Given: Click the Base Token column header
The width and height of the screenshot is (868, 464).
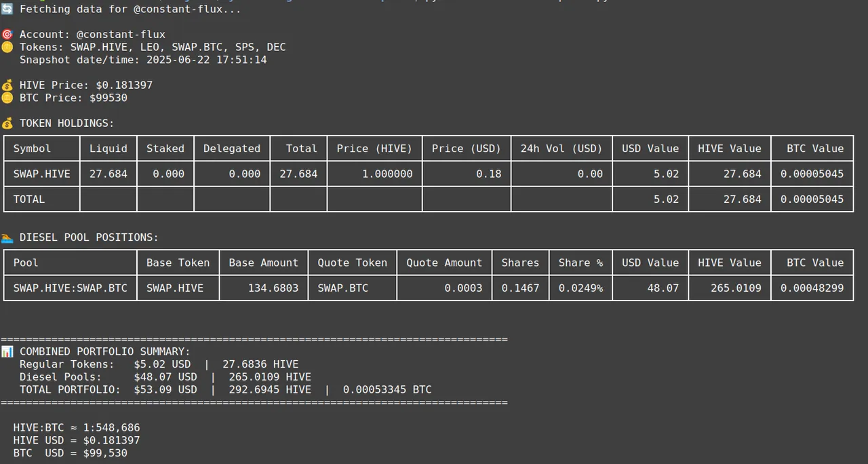Looking at the screenshot, I should (x=178, y=263).
